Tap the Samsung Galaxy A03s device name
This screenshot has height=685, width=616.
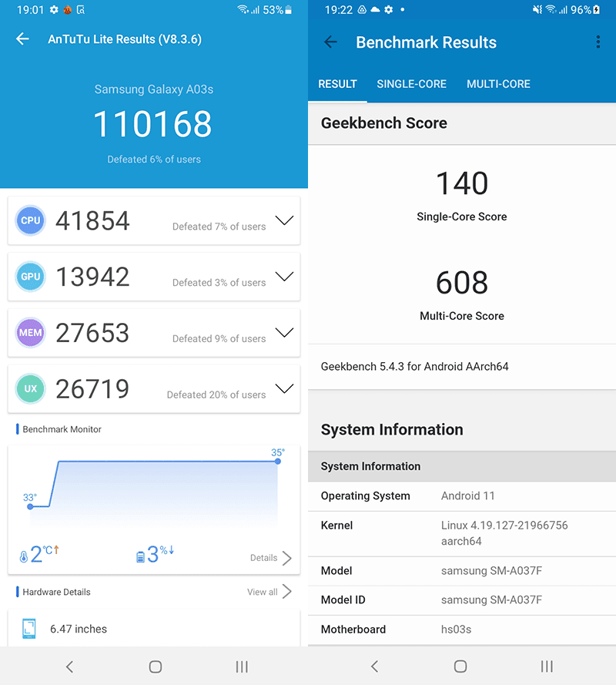(154, 89)
